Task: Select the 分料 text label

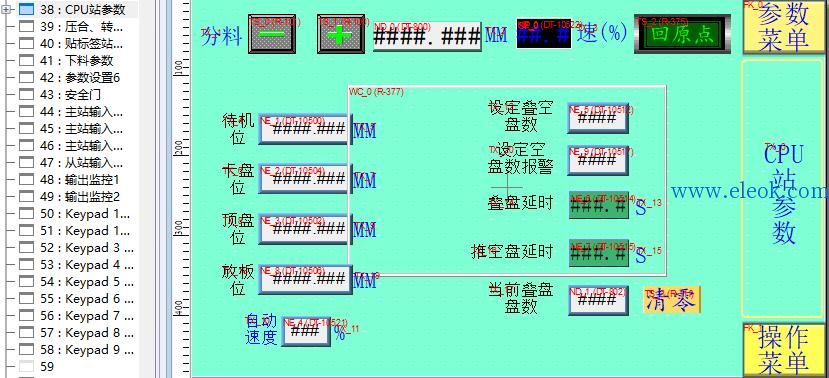Action: point(222,36)
